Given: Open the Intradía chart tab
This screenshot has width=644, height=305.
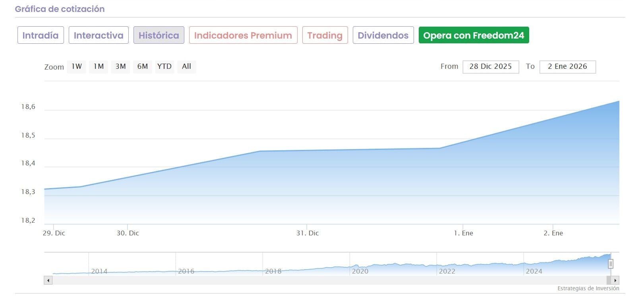Looking at the screenshot, I should [x=41, y=35].
